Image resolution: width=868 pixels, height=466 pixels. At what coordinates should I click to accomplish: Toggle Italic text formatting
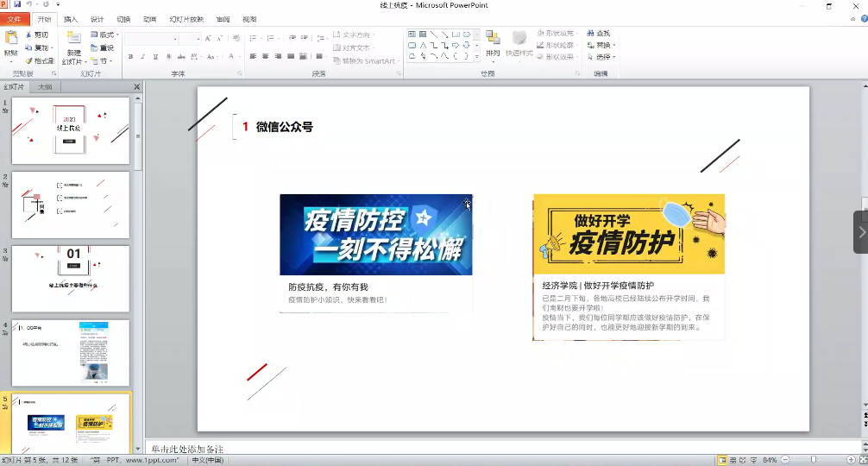coord(143,57)
